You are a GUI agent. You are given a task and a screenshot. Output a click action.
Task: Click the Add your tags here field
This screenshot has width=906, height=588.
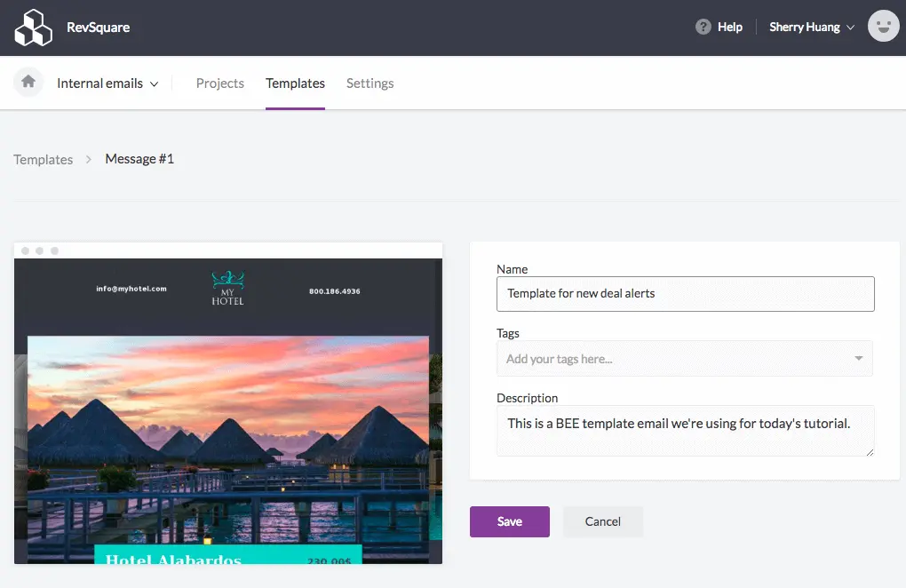[x=666, y=358]
